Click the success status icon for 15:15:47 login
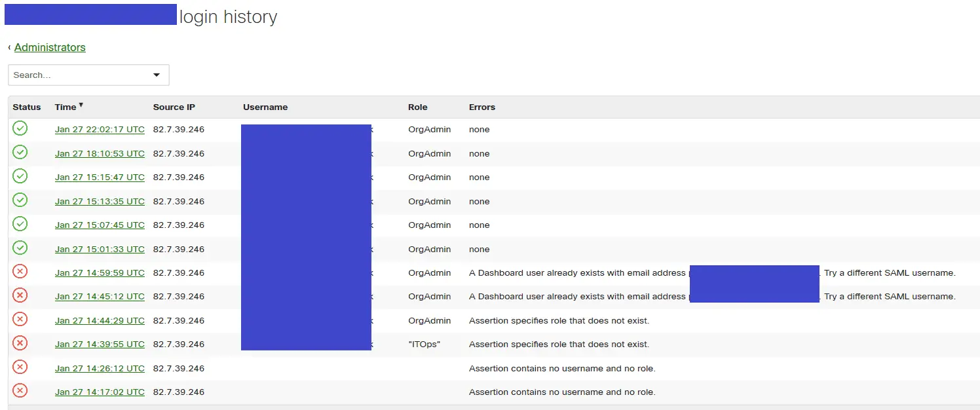Viewport: 980px width, 410px height. click(x=20, y=176)
